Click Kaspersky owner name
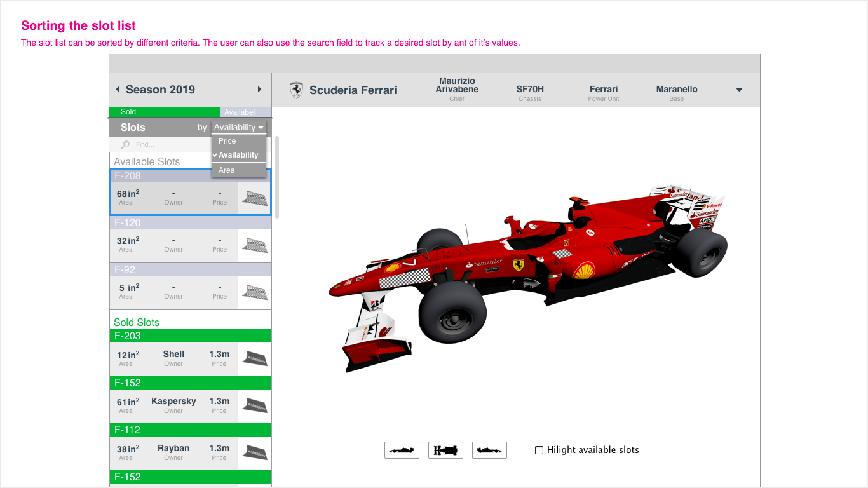Viewport: 868px width, 488px height. point(173,402)
